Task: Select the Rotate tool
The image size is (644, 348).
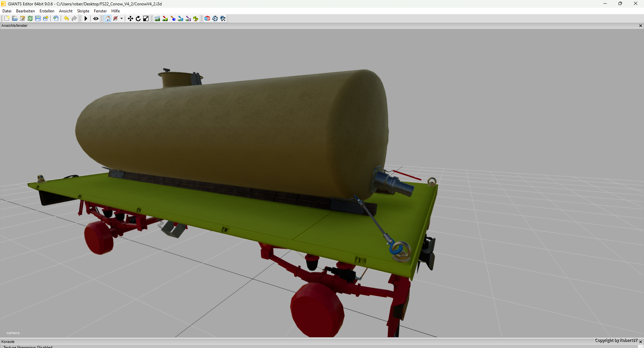Action: point(138,18)
